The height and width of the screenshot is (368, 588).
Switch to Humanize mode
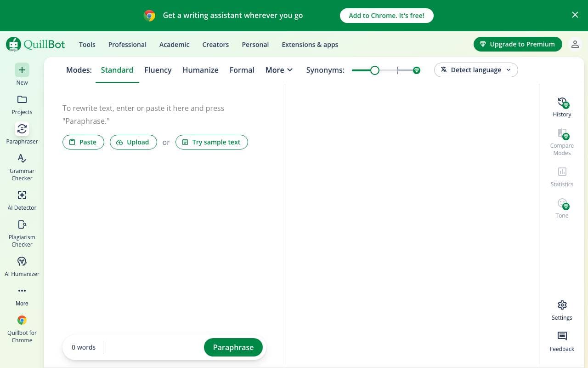pyautogui.click(x=200, y=70)
